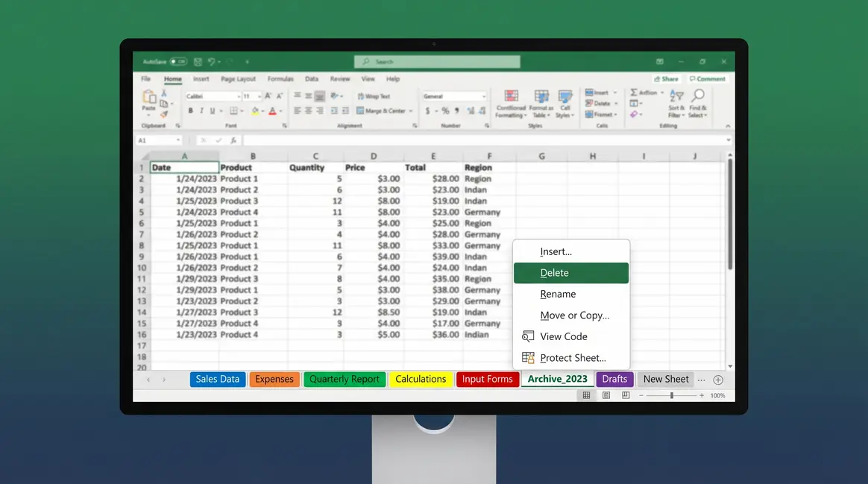The image size is (868, 484).
Task: Click the Increase Font Size icon
Action: click(268, 95)
